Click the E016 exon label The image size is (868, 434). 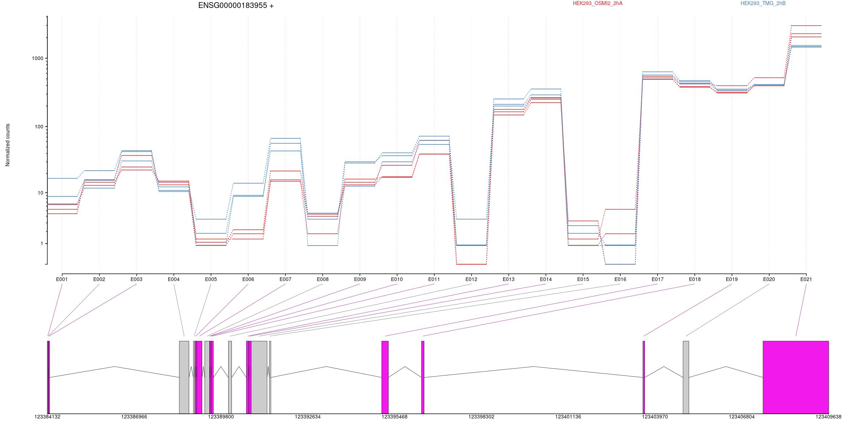(620, 279)
